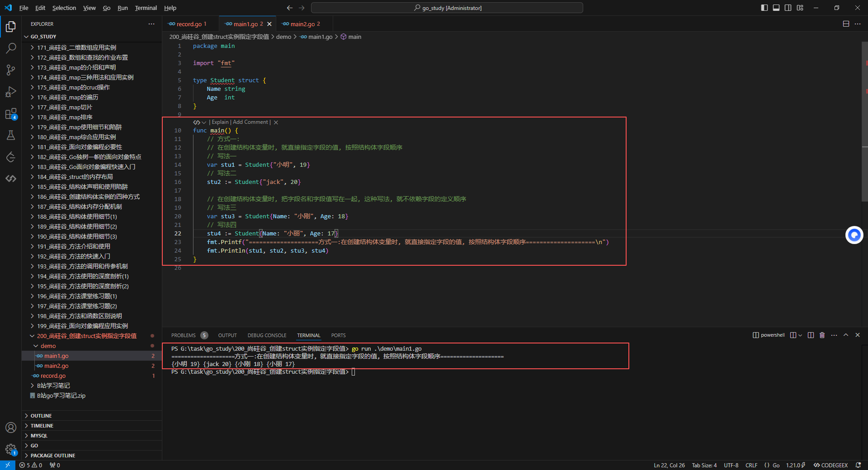Click the errors and warnings status indicator
This screenshot has width=868, height=470.
31,465
